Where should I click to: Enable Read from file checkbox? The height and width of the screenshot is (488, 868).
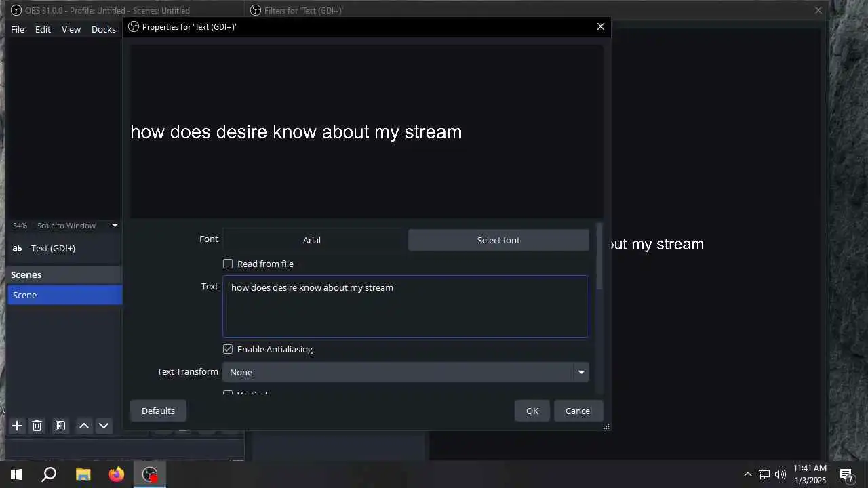[x=228, y=264]
